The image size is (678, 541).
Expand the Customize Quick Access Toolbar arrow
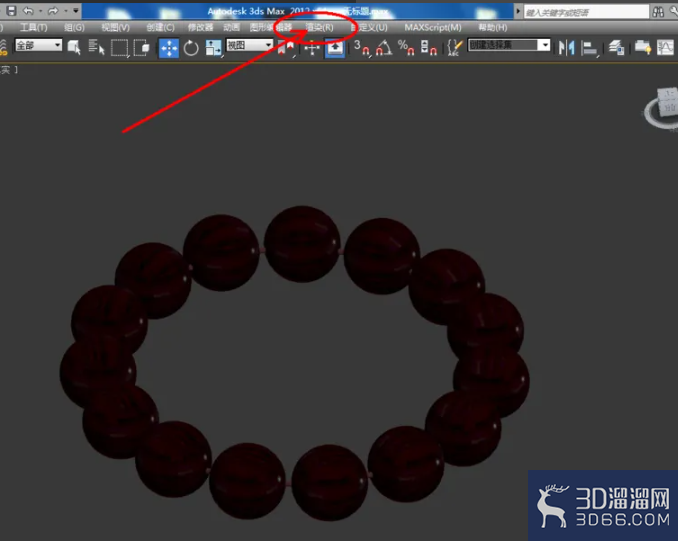76,11
